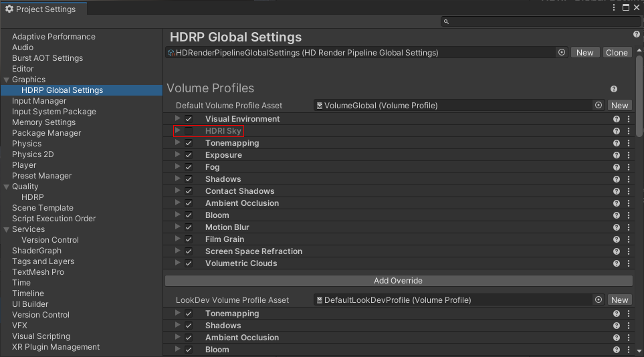
Task: Open XR Plugin Management settings
Action: pyautogui.click(x=56, y=347)
